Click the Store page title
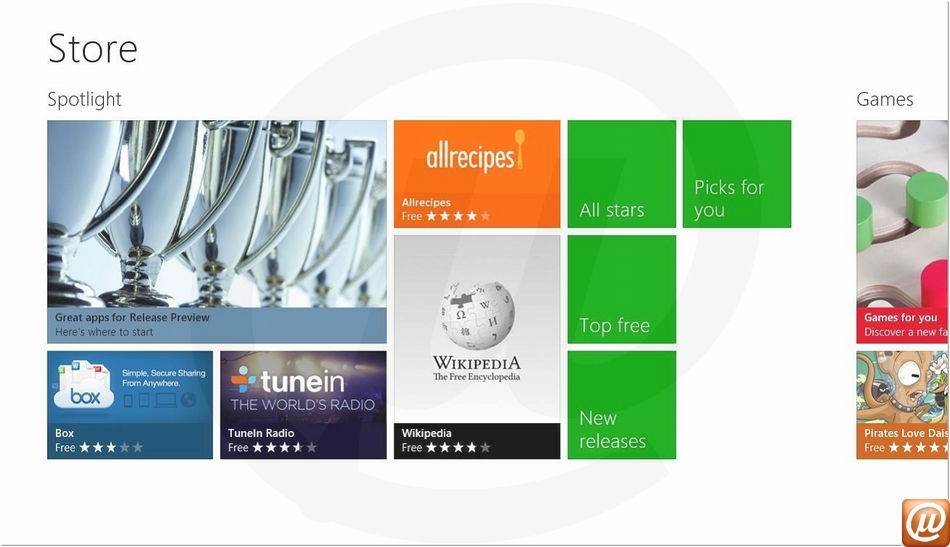Screen dimensions: 950x547 pos(93,48)
